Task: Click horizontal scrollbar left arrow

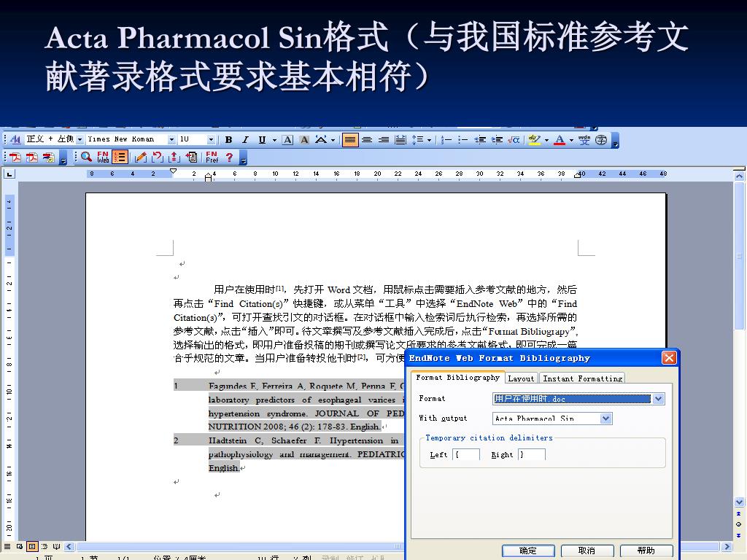Action: [x=69, y=547]
